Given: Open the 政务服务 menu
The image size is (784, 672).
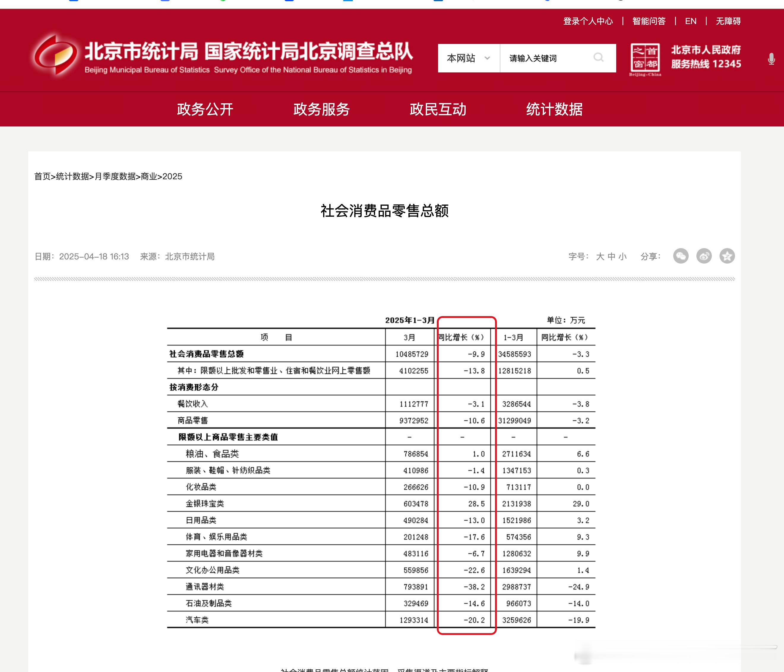Looking at the screenshot, I should pyautogui.click(x=322, y=109).
